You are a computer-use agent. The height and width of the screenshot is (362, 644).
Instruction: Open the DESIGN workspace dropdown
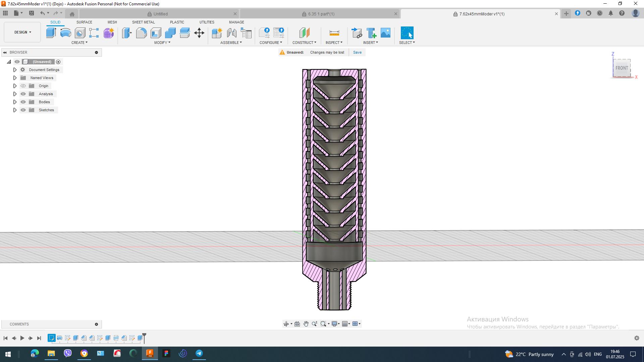click(22, 32)
